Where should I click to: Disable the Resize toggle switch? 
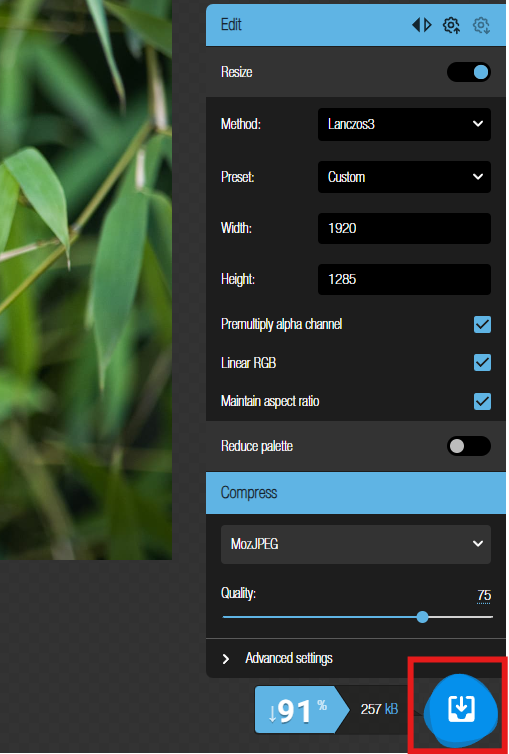469,72
